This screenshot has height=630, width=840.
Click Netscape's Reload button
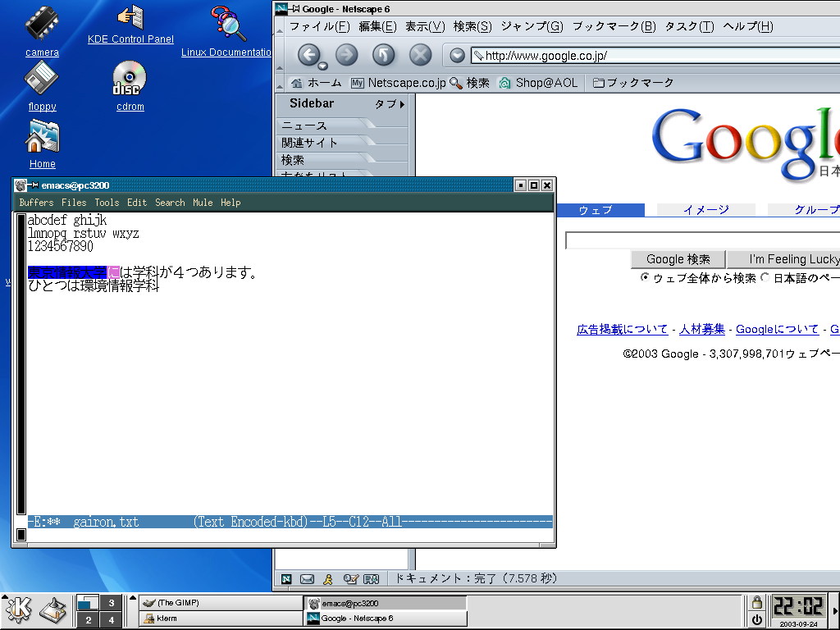coord(384,55)
